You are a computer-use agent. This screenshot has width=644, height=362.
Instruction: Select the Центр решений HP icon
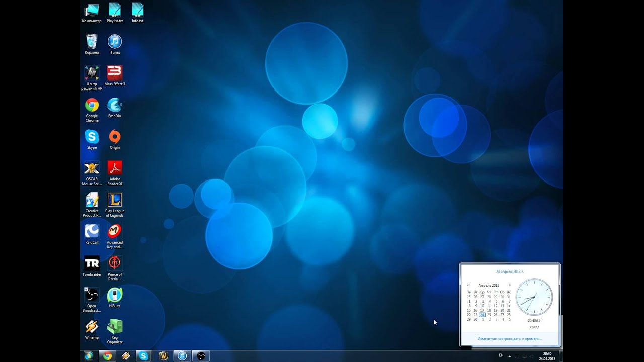[92, 78]
